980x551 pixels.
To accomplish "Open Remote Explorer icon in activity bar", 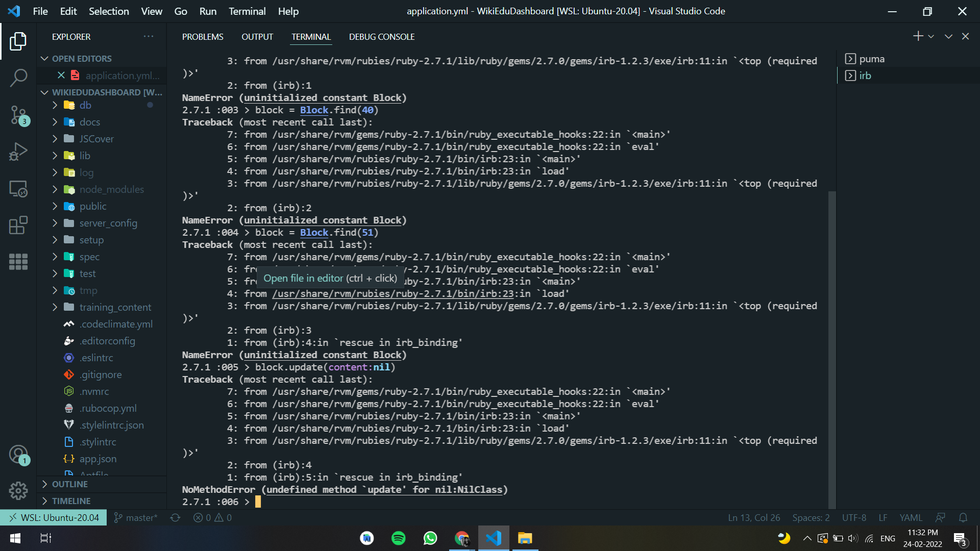I will click(18, 189).
